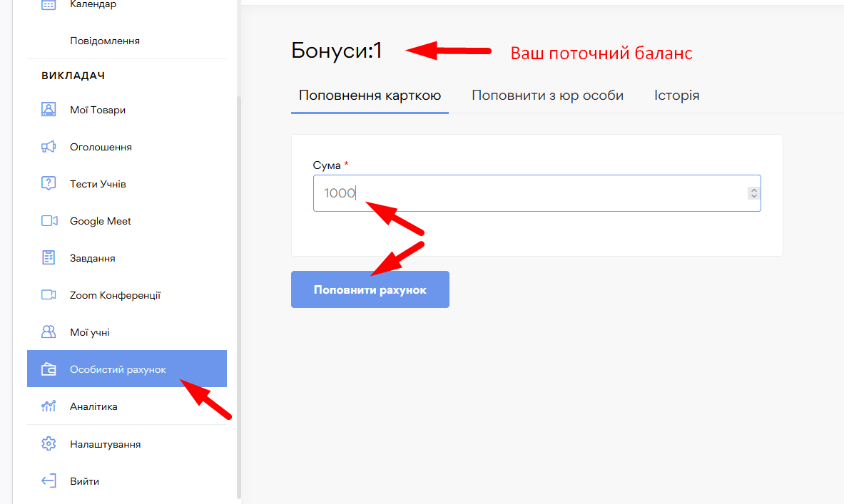Open the Історія tab
This screenshot has height=504, width=844.
tap(676, 96)
